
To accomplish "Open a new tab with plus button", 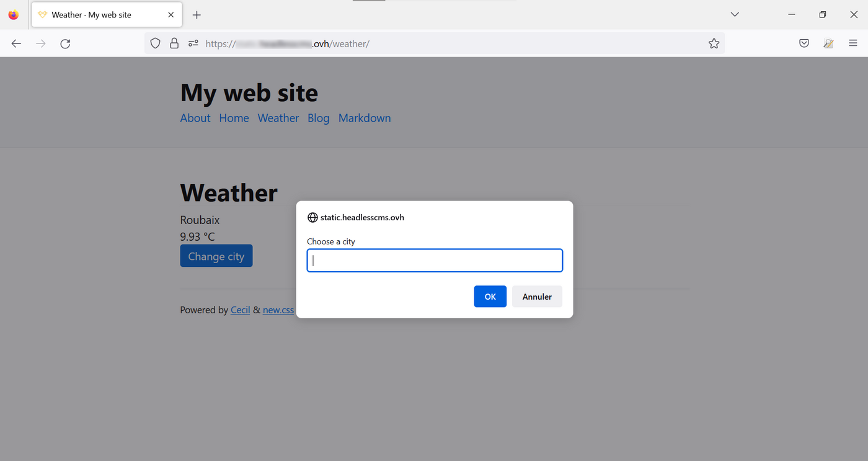I will coord(197,15).
